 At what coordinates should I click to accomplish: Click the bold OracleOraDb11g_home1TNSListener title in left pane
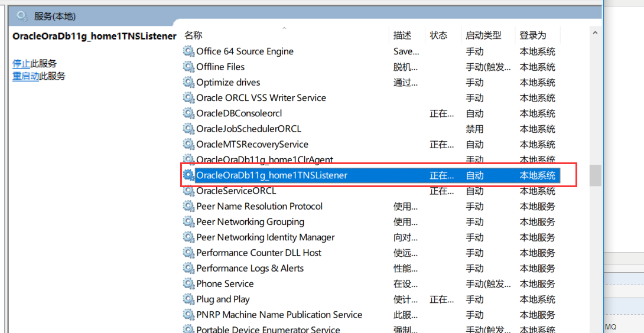click(x=94, y=36)
